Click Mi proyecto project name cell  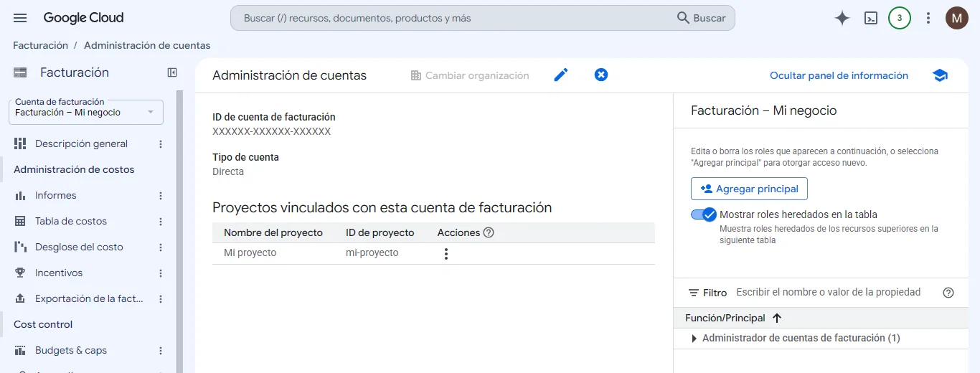pos(250,252)
